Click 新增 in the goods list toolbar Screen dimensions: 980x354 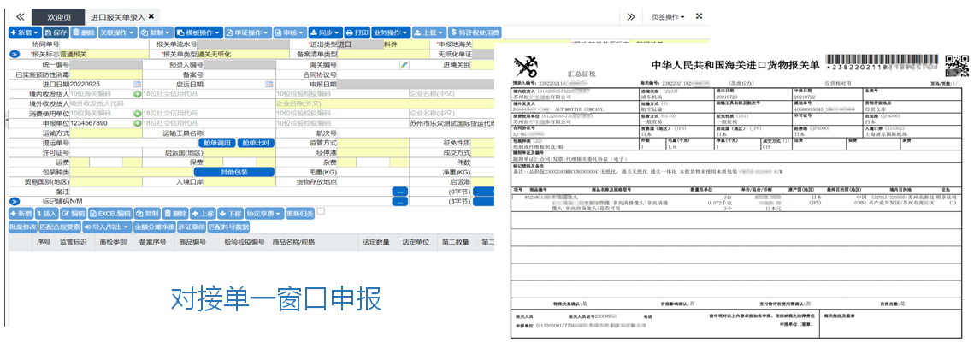pyautogui.click(x=21, y=213)
